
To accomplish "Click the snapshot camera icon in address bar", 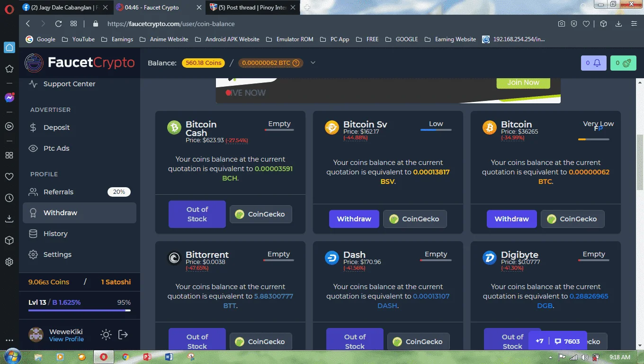I will tap(561, 24).
